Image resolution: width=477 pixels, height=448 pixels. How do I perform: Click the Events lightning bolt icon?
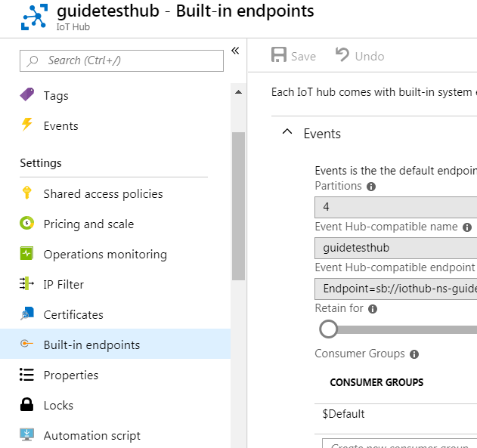coord(27,125)
